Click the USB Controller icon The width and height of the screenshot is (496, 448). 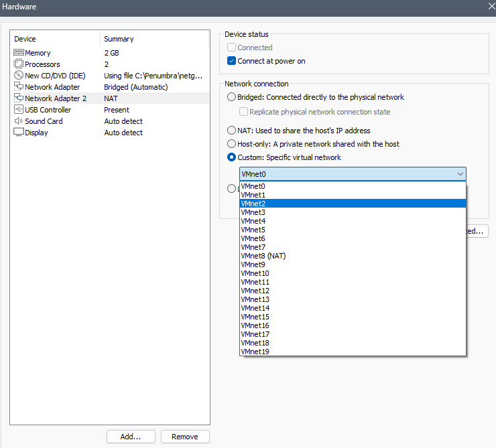pyautogui.click(x=19, y=109)
